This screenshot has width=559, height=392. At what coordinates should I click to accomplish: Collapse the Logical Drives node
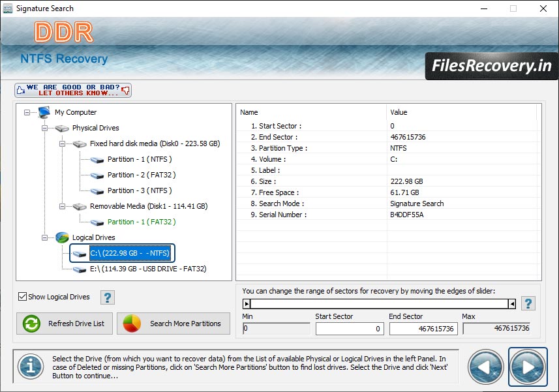(x=44, y=237)
